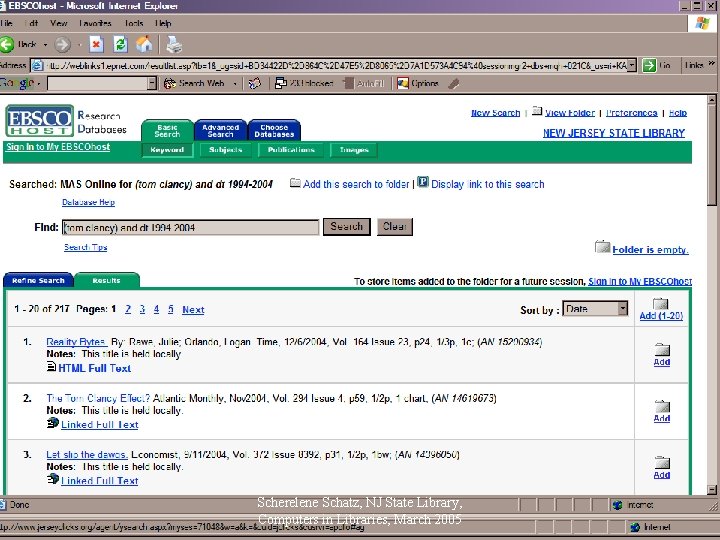The height and width of the screenshot is (540, 720).
Task: Open the Reality Bytes article title
Action: (76, 342)
